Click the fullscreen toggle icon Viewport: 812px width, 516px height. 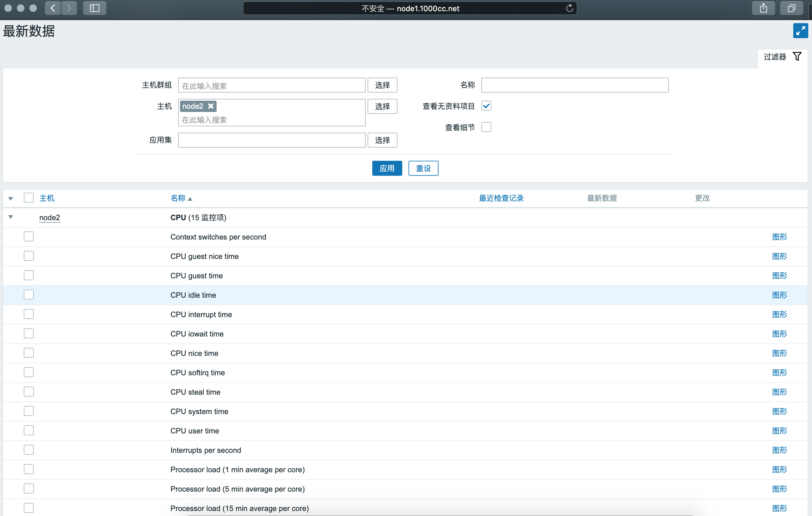tap(800, 31)
